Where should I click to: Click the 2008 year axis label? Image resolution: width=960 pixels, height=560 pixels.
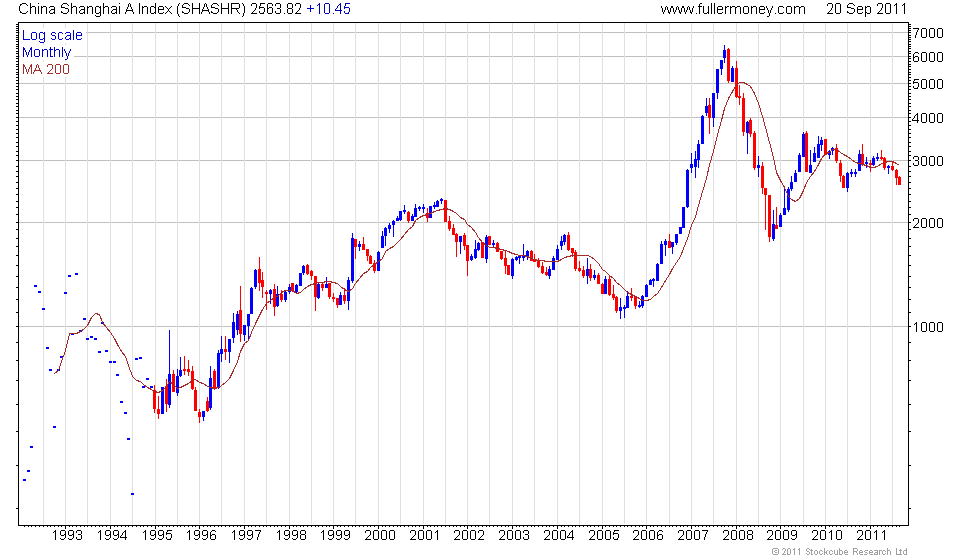coord(738,536)
